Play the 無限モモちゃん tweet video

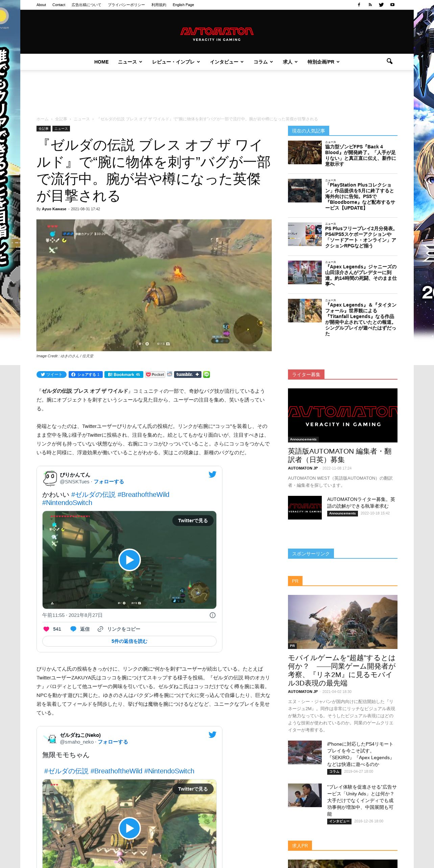click(x=129, y=828)
